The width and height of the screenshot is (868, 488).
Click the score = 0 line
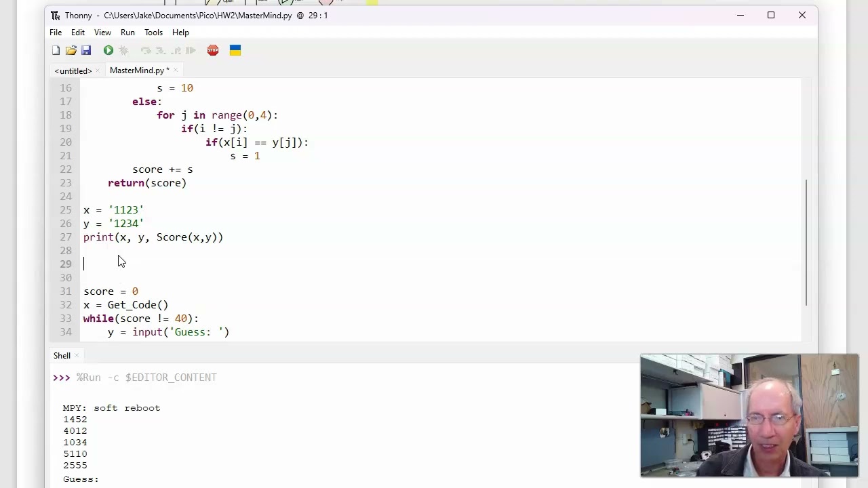(111, 291)
